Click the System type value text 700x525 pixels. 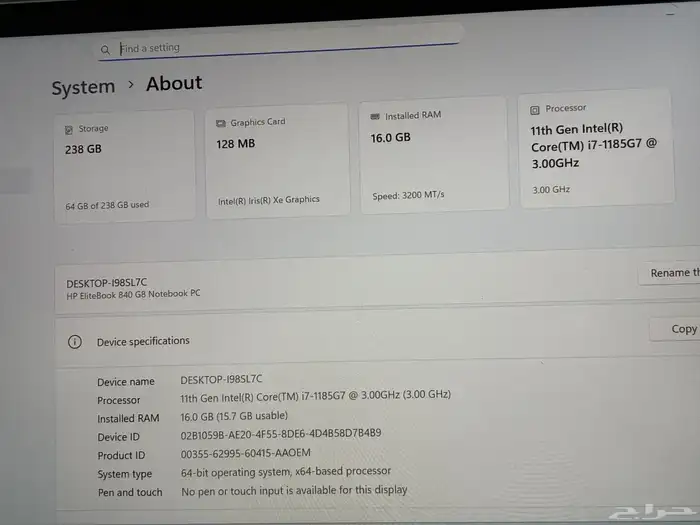click(x=286, y=471)
